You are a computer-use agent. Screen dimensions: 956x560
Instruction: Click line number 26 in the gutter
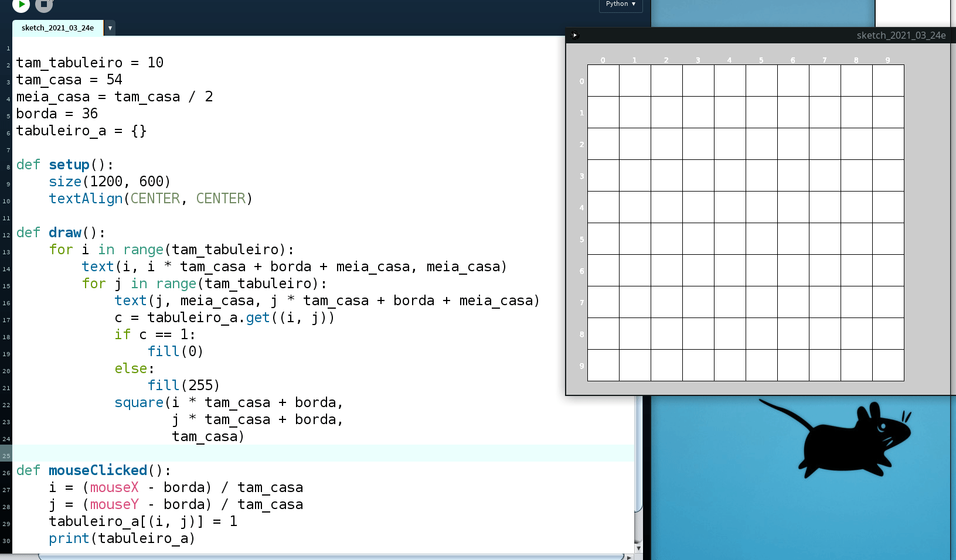coord(6,473)
